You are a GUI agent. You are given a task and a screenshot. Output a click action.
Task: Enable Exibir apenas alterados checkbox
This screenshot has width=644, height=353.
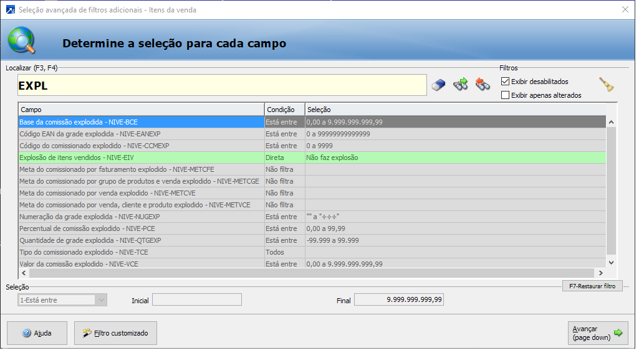pyautogui.click(x=505, y=95)
